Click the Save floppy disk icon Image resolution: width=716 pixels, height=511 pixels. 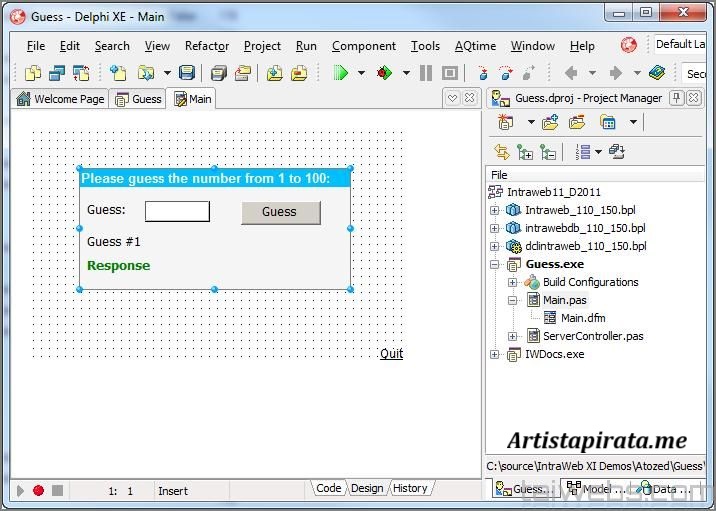coord(187,73)
